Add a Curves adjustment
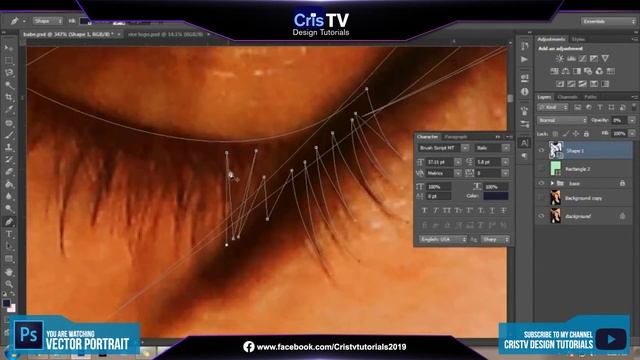640x360 pixels. pos(582,59)
